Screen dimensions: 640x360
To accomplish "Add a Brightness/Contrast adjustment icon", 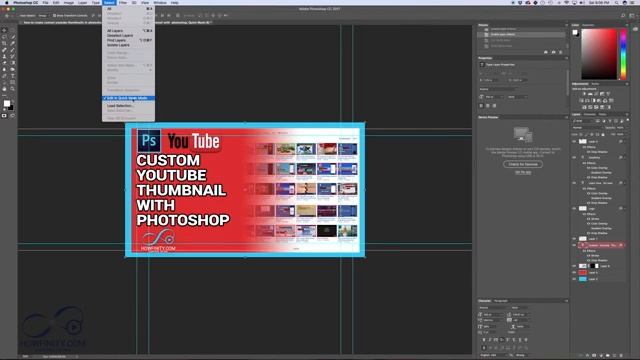I will 584,94.
